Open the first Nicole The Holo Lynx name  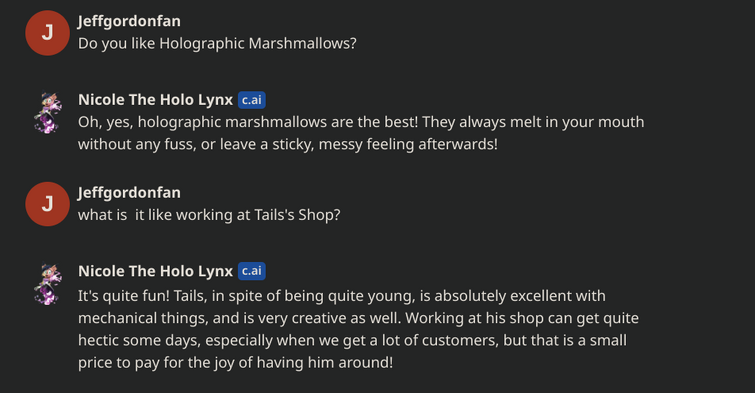click(x=156, y=100)
